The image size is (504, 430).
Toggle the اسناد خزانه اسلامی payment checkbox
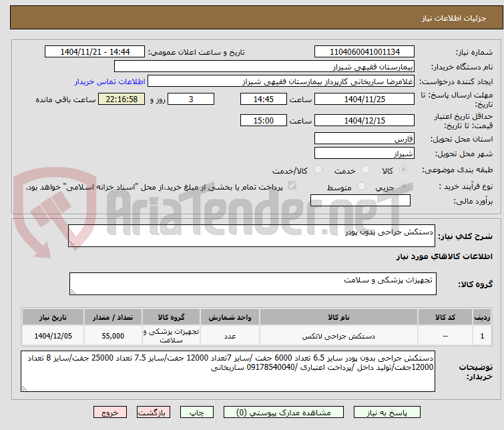point(292,186)
